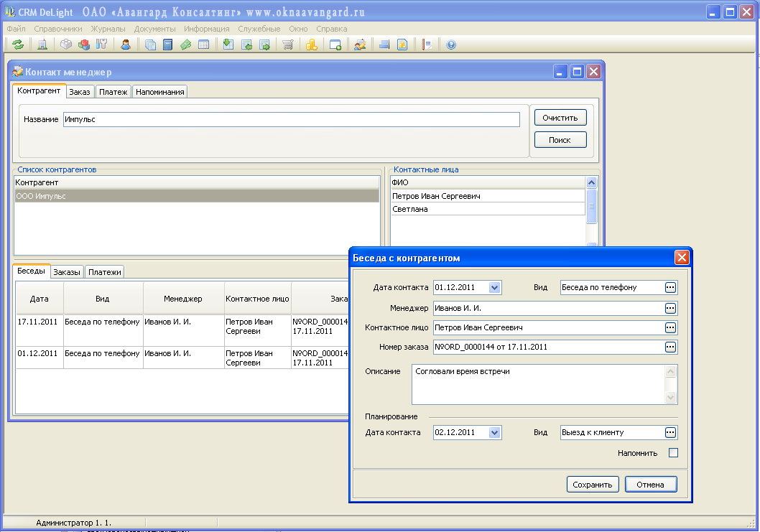Open the help question mark icon

point(451,45)
